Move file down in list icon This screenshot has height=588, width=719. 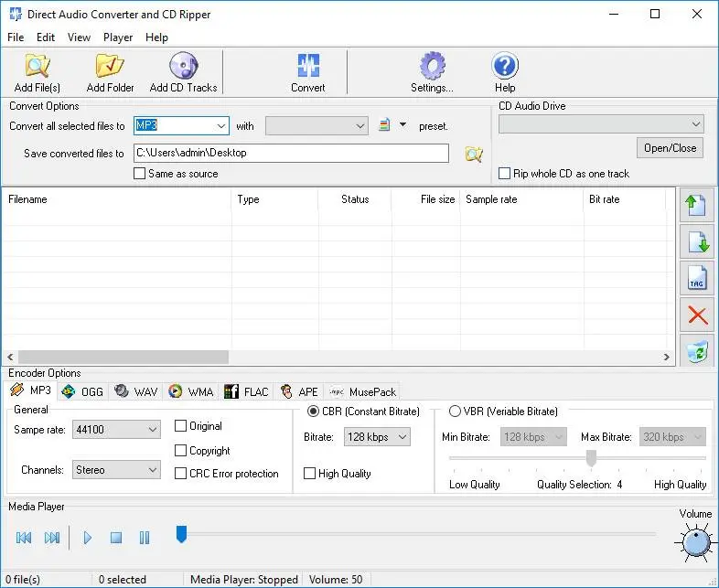pyautogui.click(x=696, y=242)
